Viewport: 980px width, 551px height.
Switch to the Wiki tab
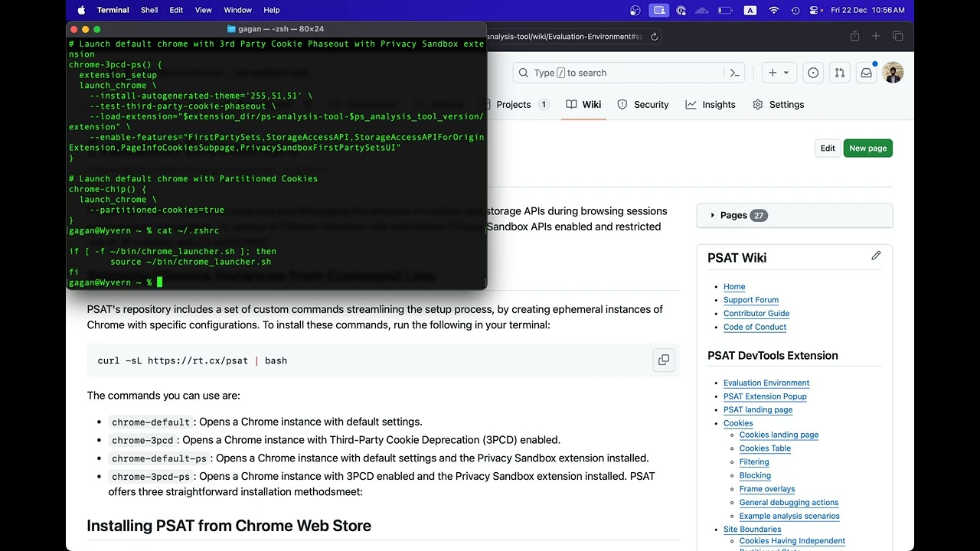coord(584,105)
